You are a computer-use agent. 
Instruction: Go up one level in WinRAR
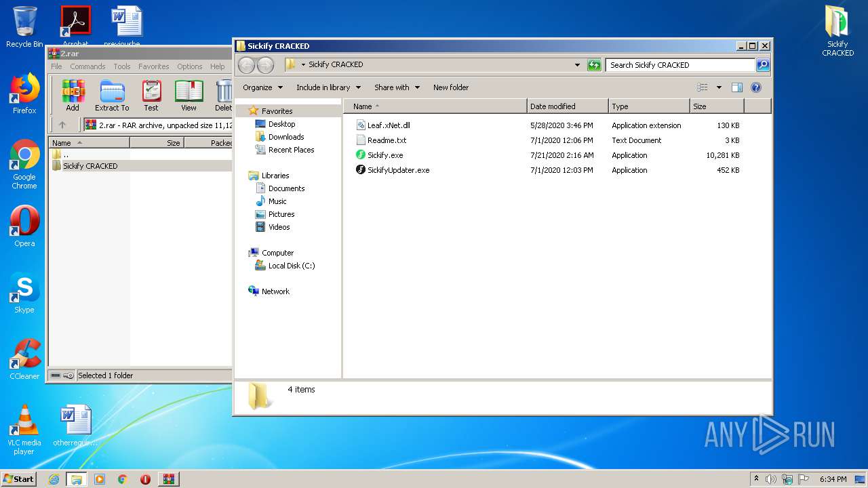pyautogui.click(x=62, y=125)
